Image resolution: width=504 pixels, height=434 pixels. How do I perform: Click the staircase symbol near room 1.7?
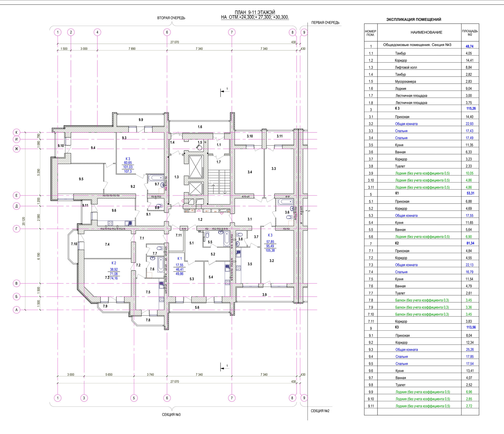219,182
